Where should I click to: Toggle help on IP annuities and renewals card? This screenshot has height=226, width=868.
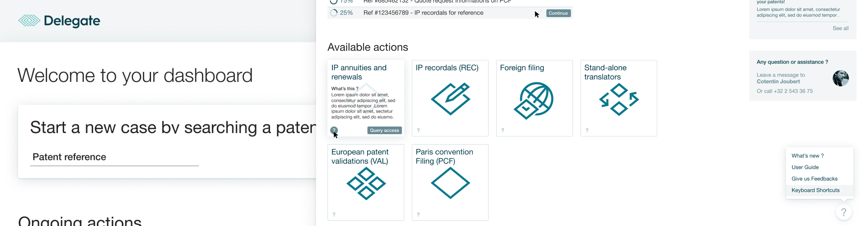point(334,130)
